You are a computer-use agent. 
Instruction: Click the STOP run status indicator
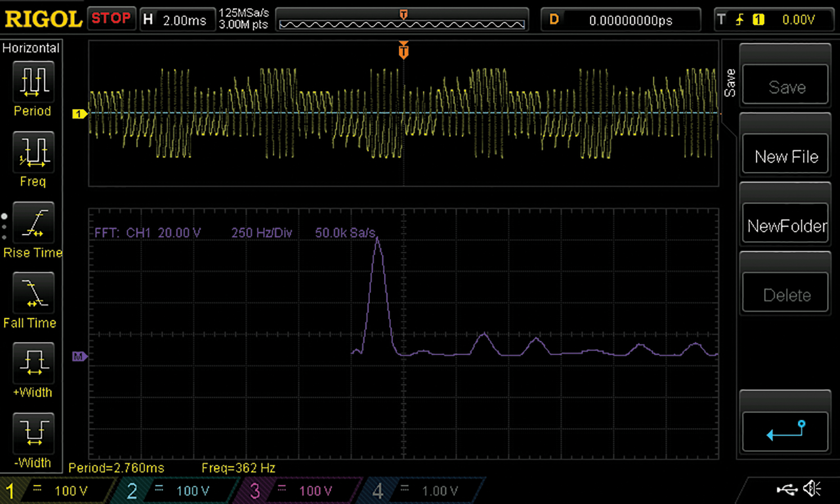(x=111, y=19)
